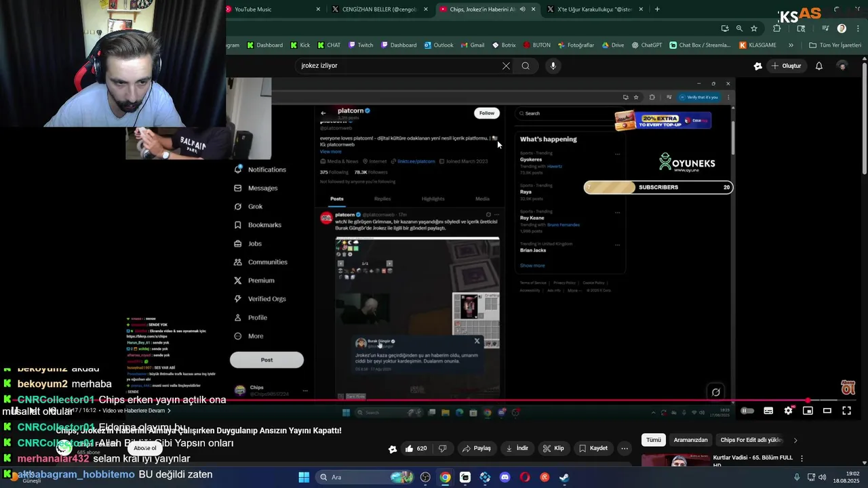Open the Chrome extensions puzzle icon
This screenshot has width=868, height=488.
(777, 28)
